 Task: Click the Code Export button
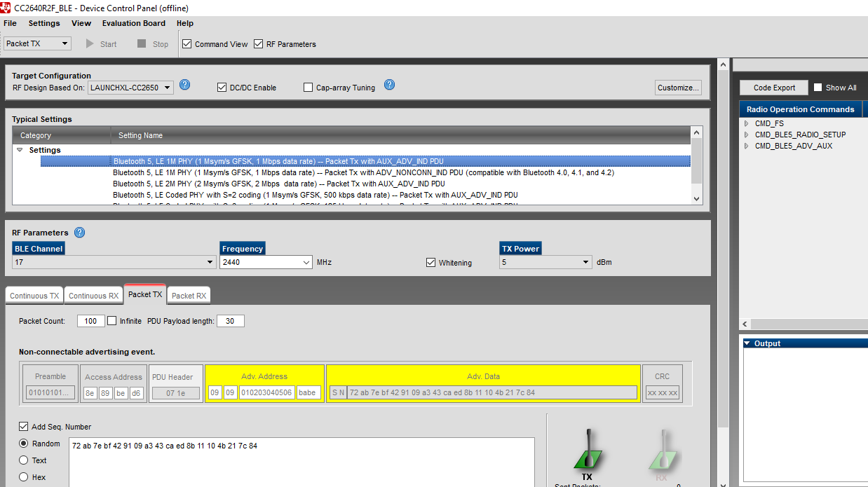(x=774, y=88)
